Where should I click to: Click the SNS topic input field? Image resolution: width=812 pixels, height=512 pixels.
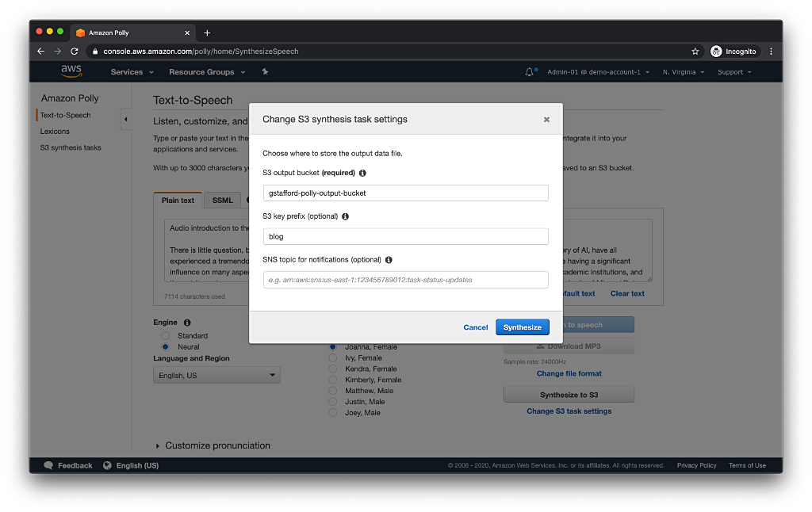point(405,280)
